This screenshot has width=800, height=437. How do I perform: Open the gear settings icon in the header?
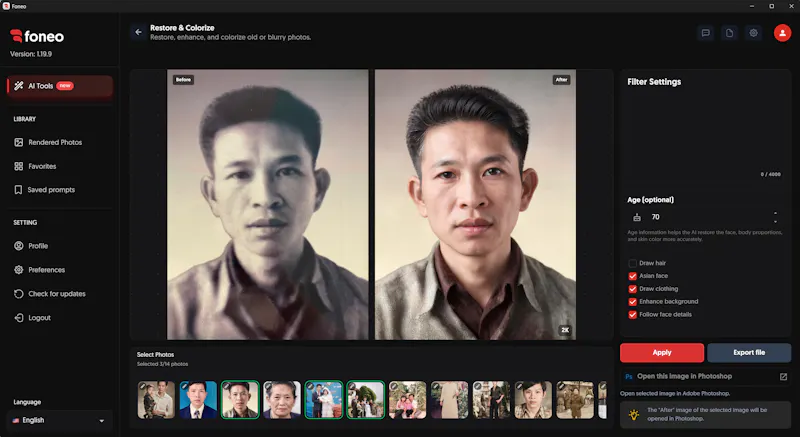pyautogui.click(x=754, y=33)
